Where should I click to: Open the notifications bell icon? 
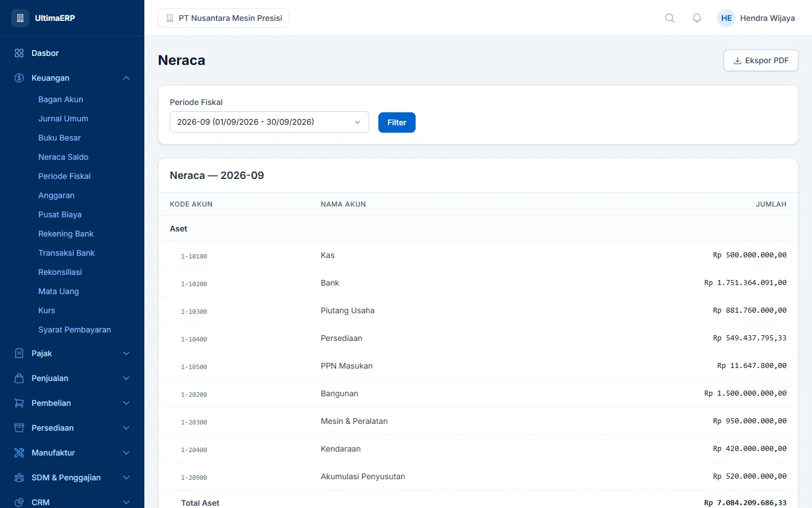697,18
